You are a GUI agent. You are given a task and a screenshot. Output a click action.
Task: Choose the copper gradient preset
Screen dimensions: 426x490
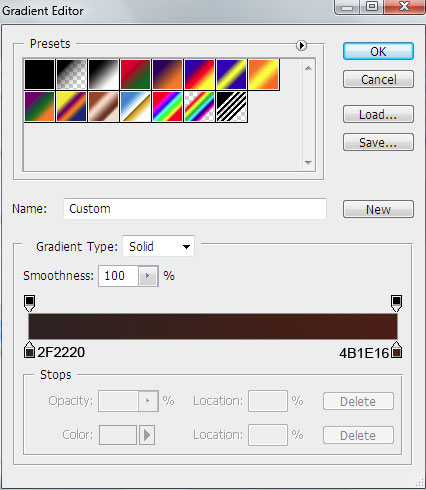tap(103, 107)
